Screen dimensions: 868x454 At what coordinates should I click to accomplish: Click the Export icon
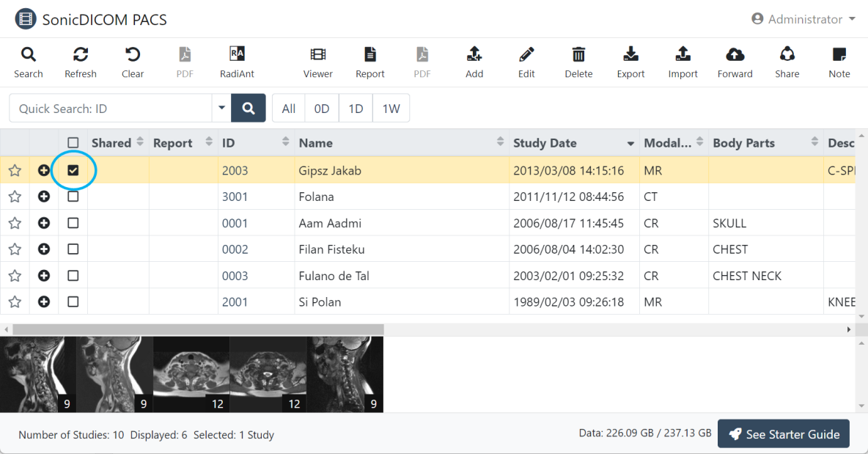tap(630, 62)
